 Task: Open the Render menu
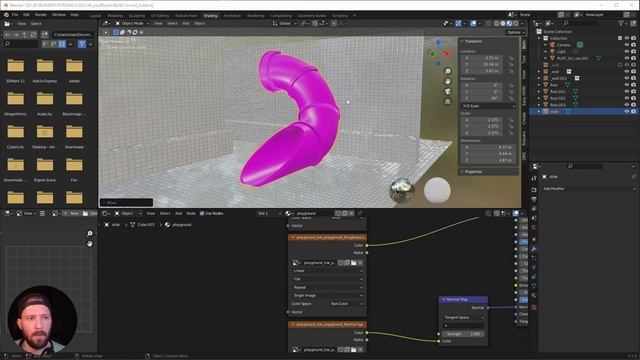click(x=40, y=15)
